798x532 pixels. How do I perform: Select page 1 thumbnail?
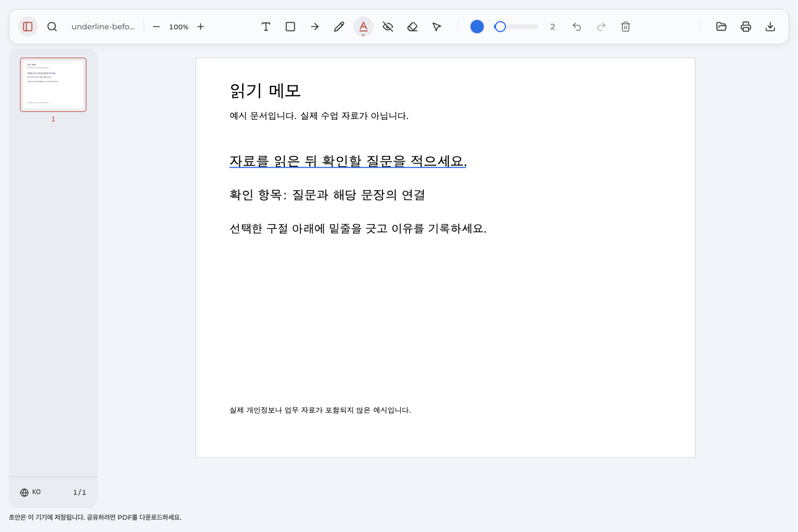click(53, 85)
